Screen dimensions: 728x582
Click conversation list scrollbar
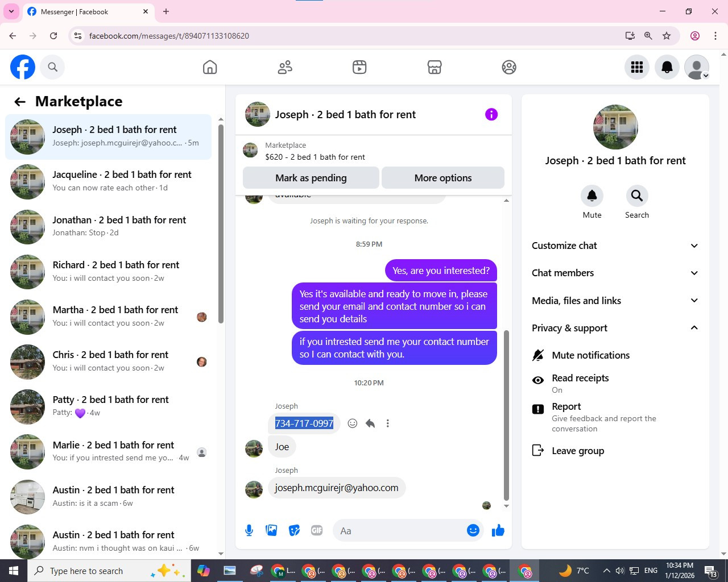221,225
